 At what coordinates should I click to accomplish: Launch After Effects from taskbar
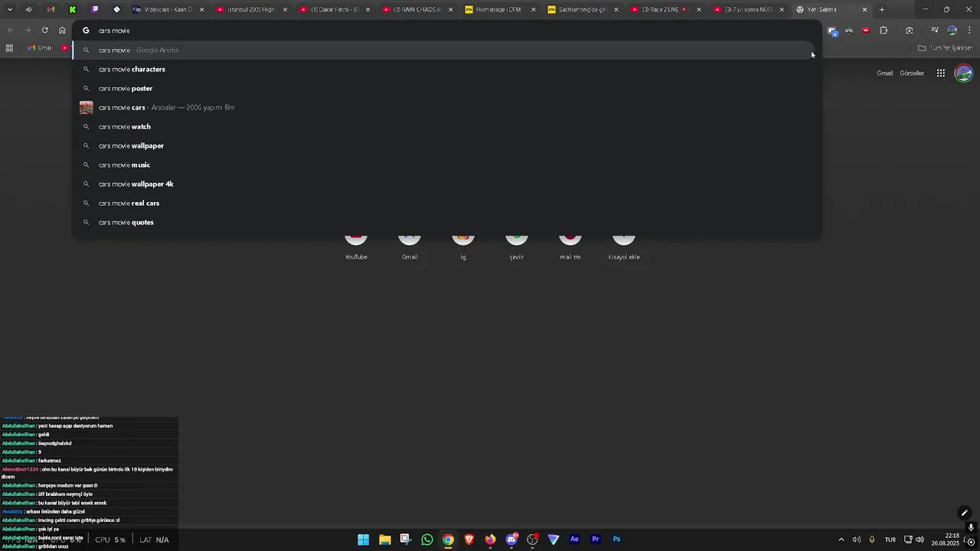(x=574, y=540)
